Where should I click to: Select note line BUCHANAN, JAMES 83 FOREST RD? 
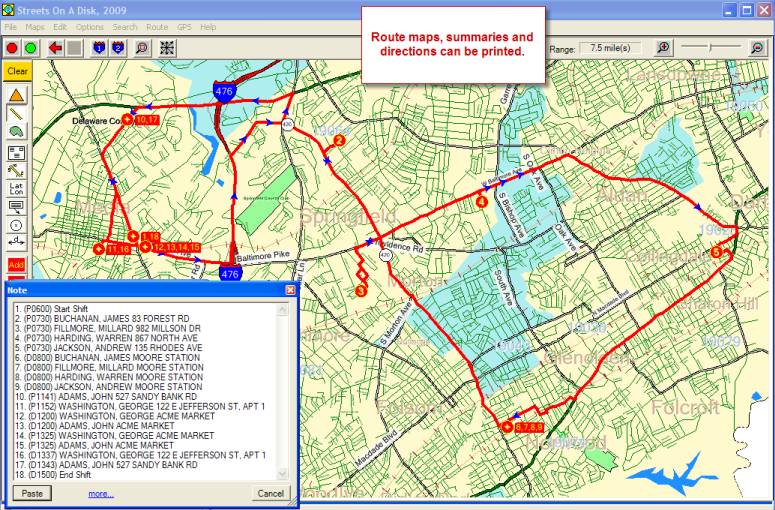pos(102,319)
